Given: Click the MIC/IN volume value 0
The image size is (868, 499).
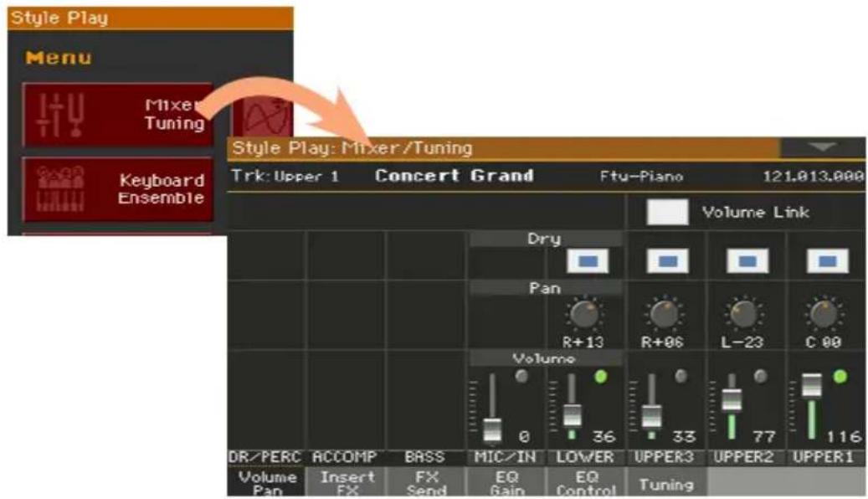Looking at the screenshot, I should tap(524, 437).
